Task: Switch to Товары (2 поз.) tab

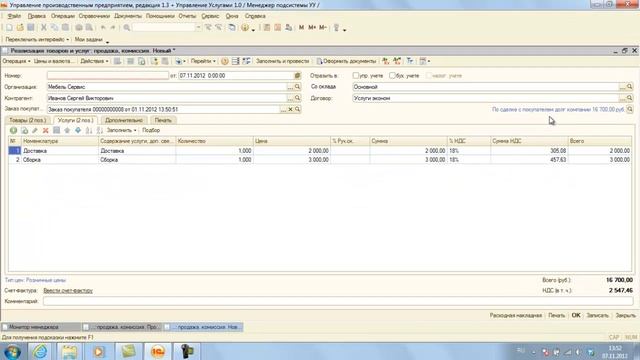Action: tap(27, 120)
